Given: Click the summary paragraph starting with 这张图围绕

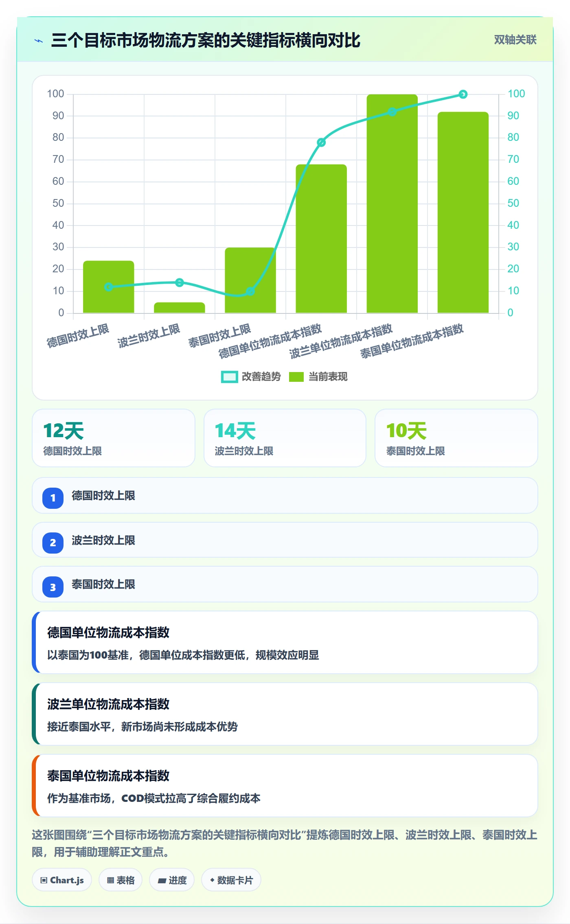Looking at the screenshot, I should [285, 843].
